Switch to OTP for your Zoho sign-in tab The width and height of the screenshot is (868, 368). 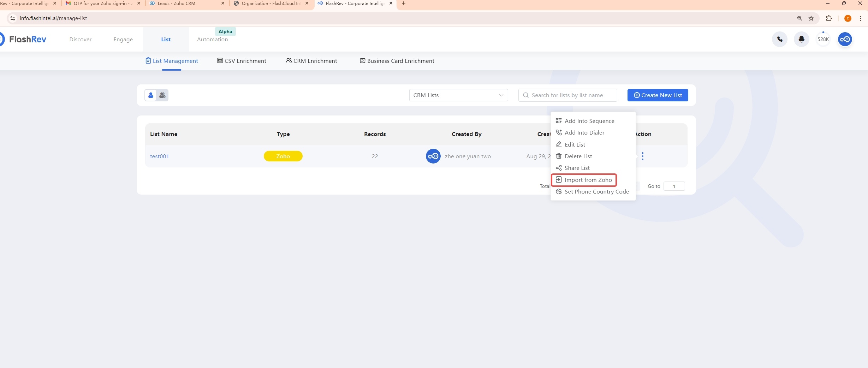102,3
